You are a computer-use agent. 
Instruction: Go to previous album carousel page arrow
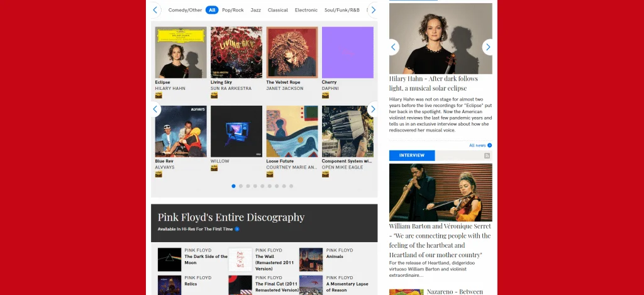click(155, 109)
